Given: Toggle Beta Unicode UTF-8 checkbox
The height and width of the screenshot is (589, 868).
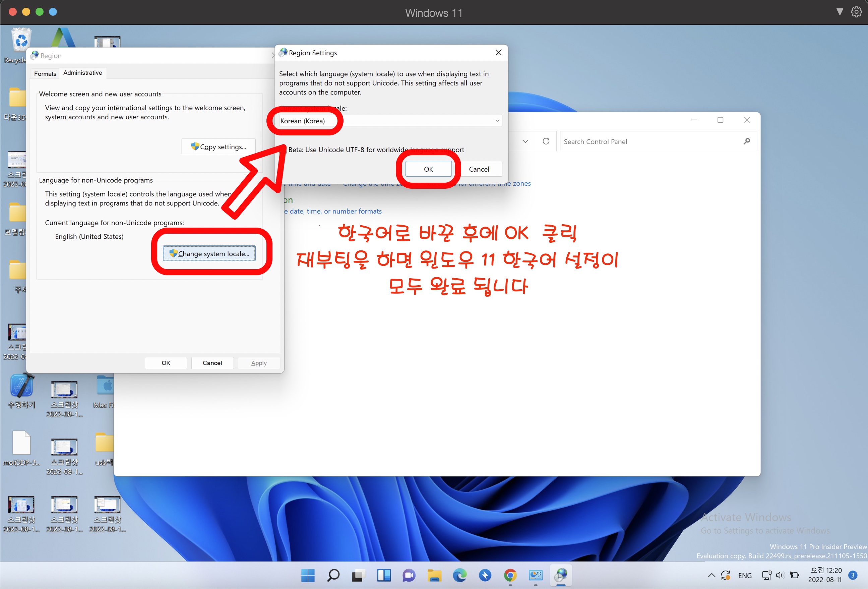Looking at the screenshot, I should coord(284,150).
